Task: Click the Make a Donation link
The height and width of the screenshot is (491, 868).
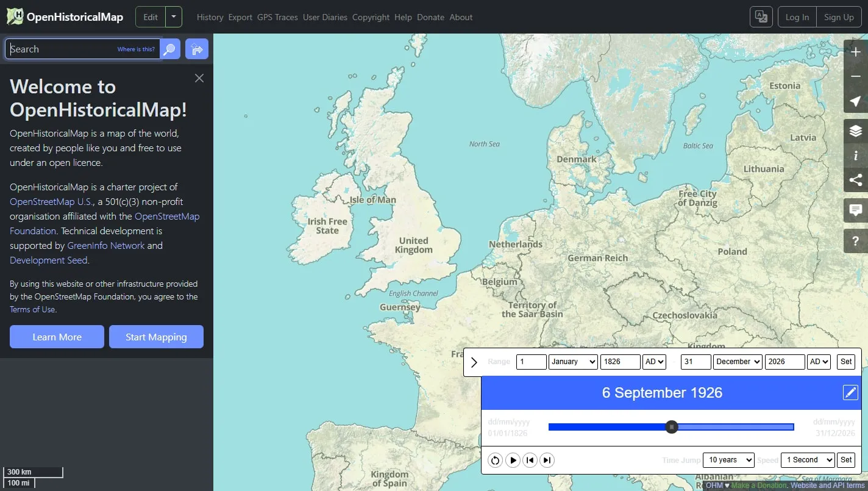Action: point(759,486)
